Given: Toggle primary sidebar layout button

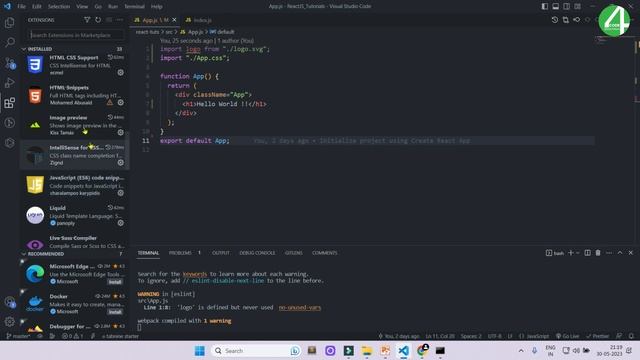Looking at the screenshot, I should pos(545,6).
